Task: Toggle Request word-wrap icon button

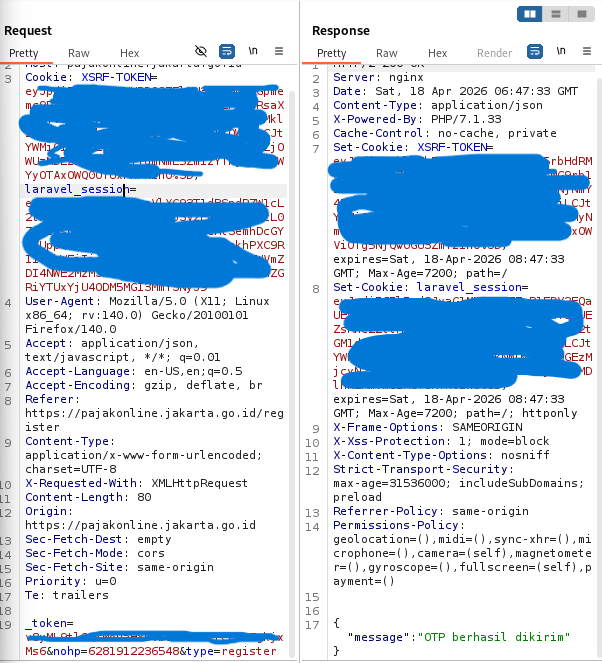Action: pos(227,51)
